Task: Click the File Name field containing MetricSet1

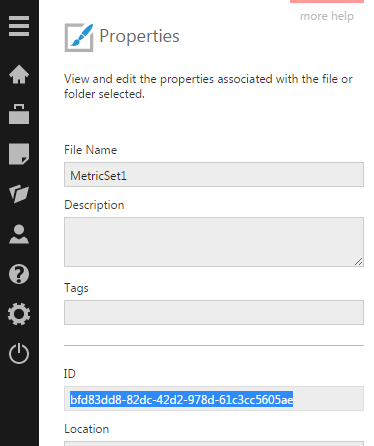Action: [x=214, y=175]
